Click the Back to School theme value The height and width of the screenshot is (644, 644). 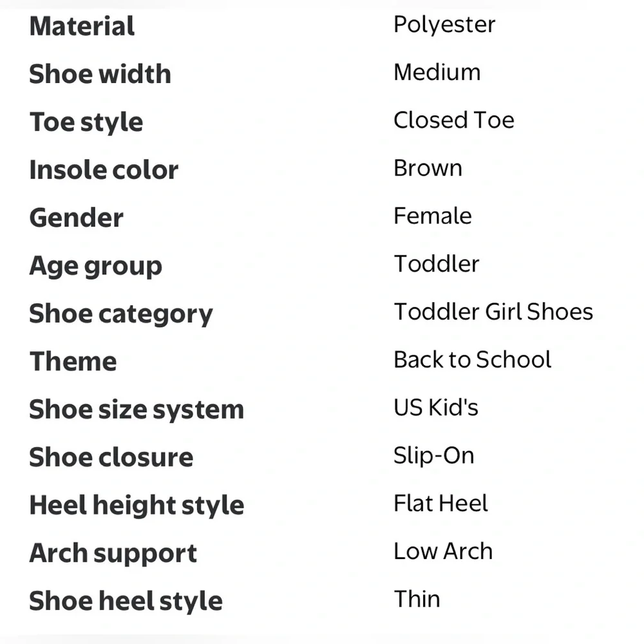(x=472, y=360)
